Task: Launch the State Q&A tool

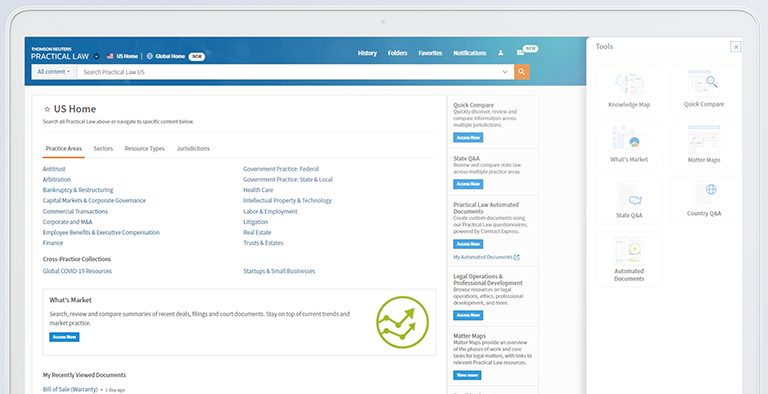Action: coord(629,200)
